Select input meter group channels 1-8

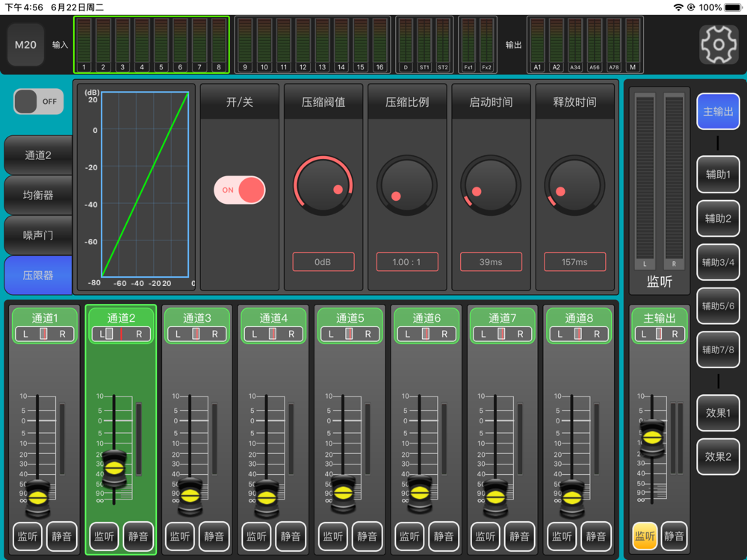click(x=152, y=45)
